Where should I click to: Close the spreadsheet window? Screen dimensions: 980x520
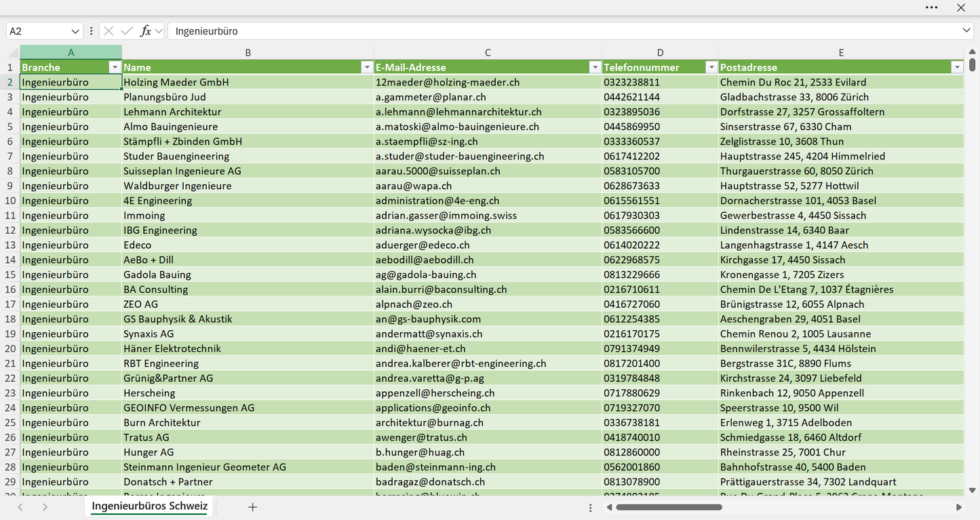pyautogui.click(x=961, y=7)
